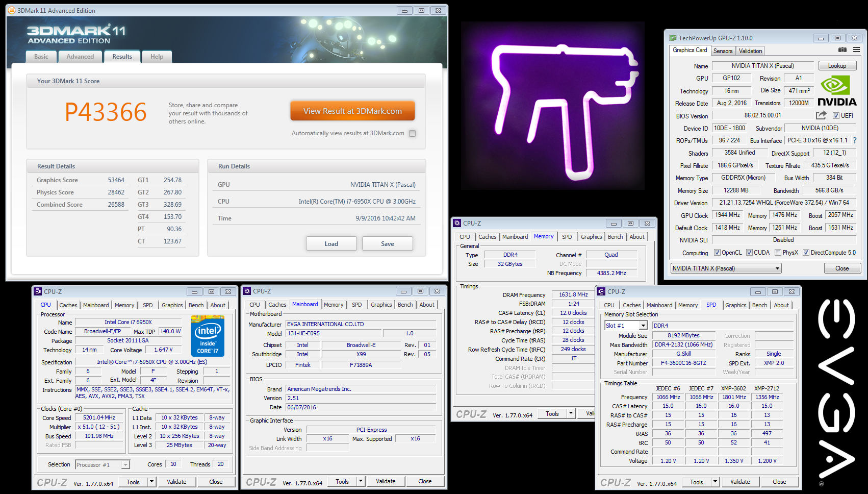Open the Advanced tab in 3DMark 11
The image size is (868, 494).
[80, 57]
